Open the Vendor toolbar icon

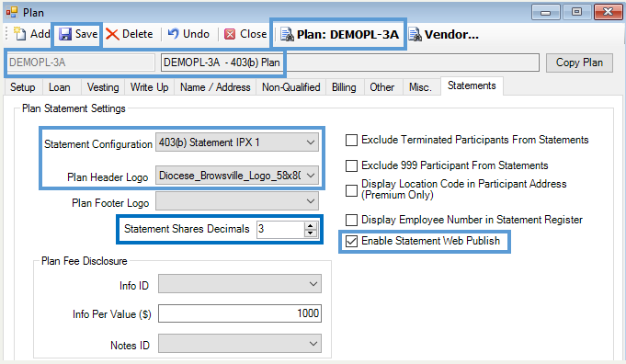click(415, 35)
